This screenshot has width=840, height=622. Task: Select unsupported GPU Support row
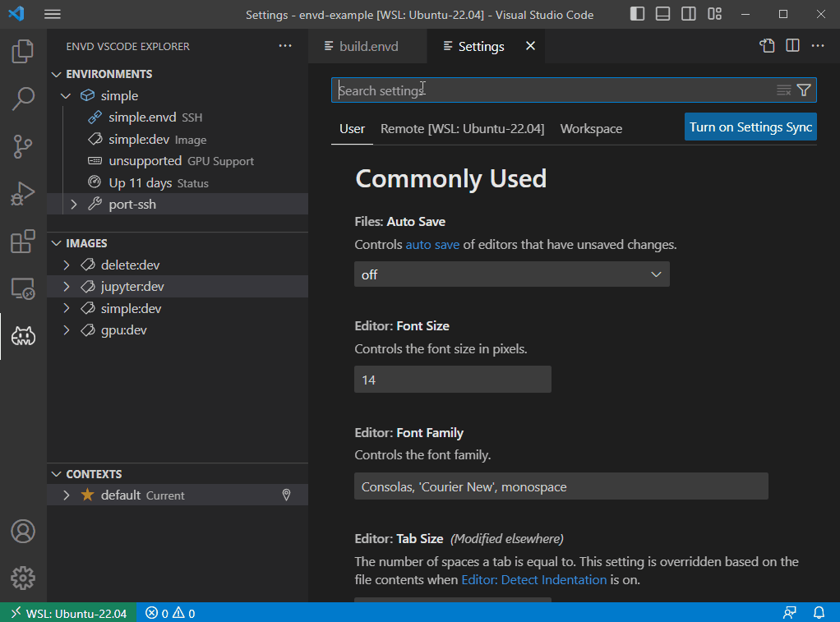click(178, 161)
